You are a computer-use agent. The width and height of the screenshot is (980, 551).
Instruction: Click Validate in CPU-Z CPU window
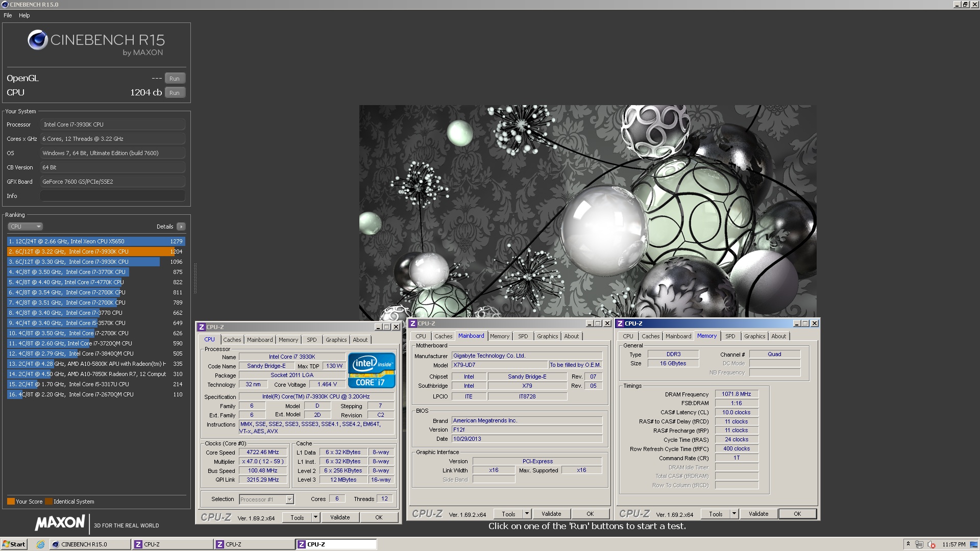pyautogui.click(x=340, y=517)
